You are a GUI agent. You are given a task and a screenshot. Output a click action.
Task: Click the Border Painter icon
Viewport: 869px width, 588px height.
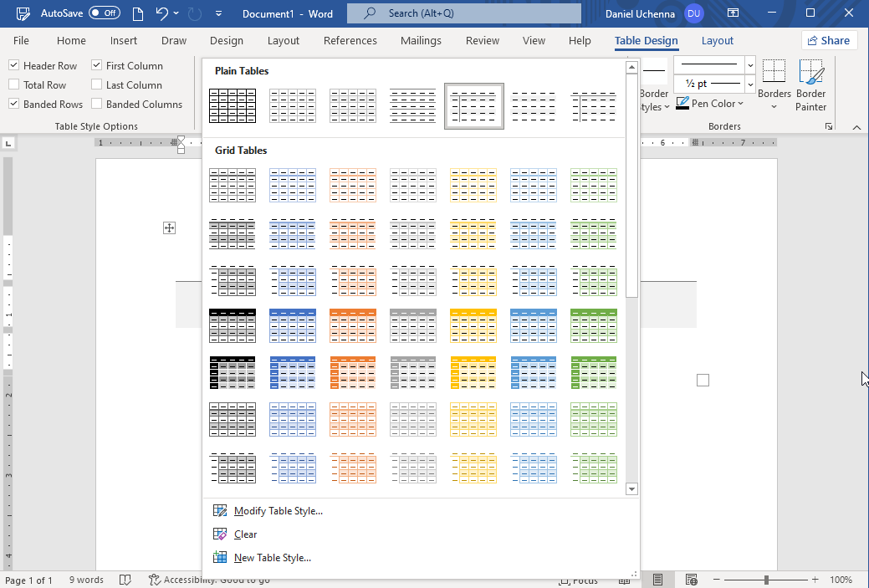[x=810, y=73]
